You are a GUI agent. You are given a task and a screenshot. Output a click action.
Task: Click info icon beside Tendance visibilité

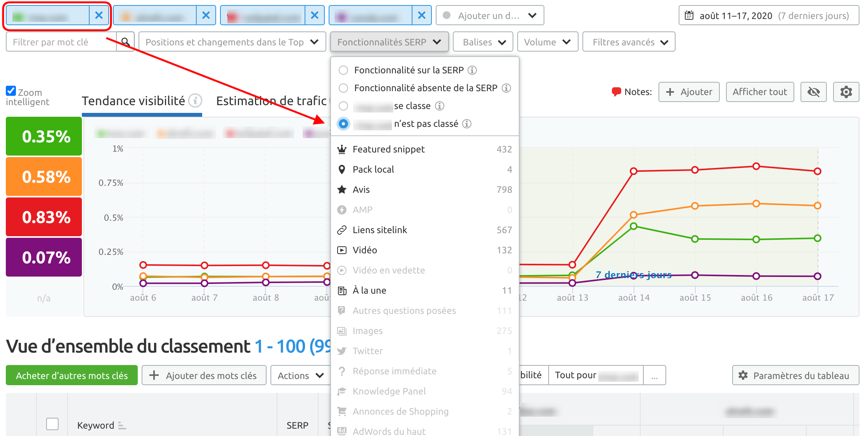tap(195, 101)
